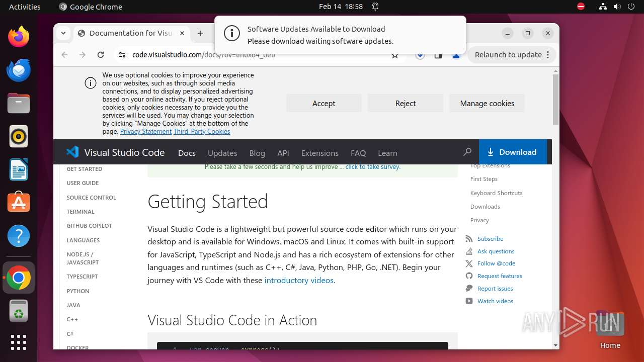Bookmark this page with the star
This screenshot has height=362, width=644.
(x=395, y=55)
